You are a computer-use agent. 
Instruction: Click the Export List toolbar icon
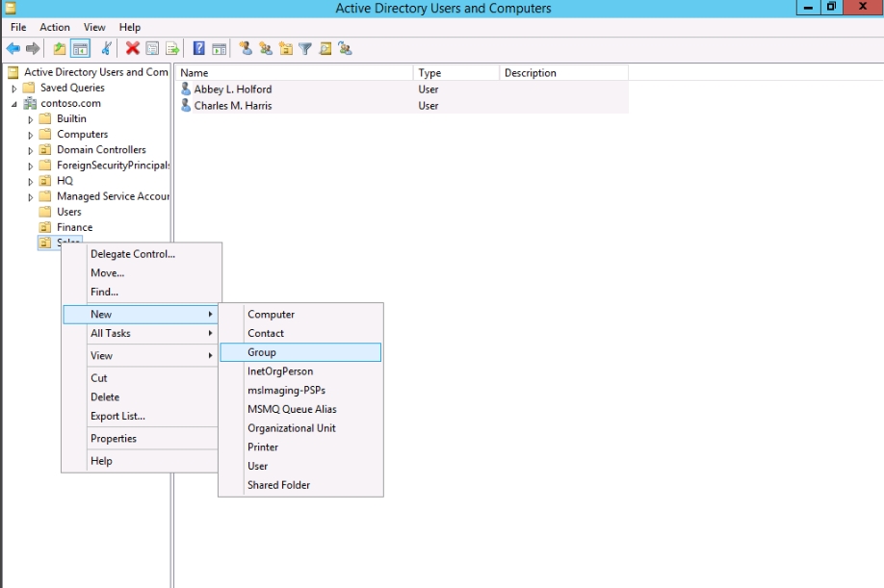[x=172, y=49]
